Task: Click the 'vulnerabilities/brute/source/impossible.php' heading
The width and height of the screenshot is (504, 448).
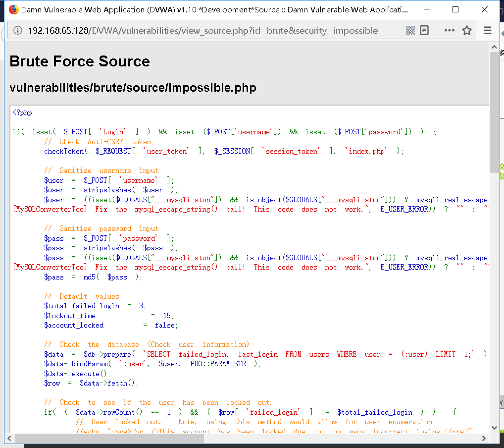Action: [133, 88]
